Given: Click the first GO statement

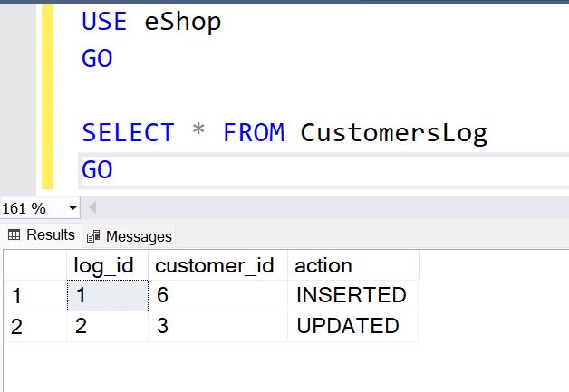Looking at the screenshot, I should [x=97, y=58].
